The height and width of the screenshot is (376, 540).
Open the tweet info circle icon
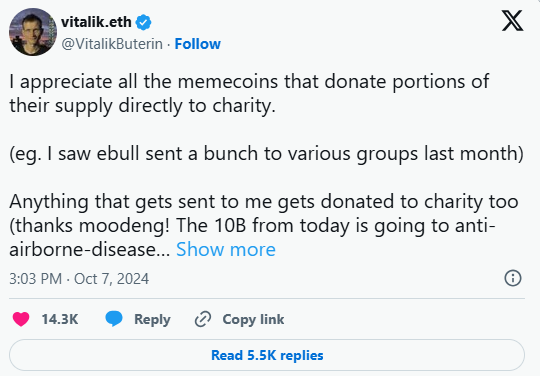[513, 278]
